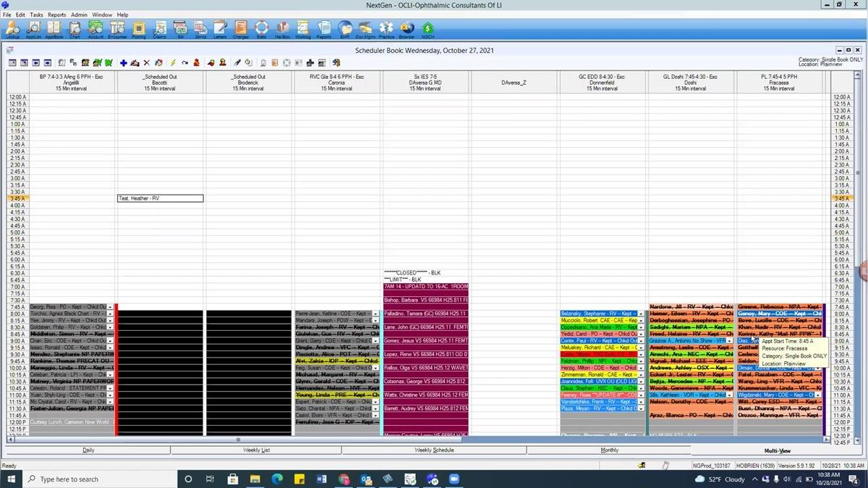Viewport: 868px width, 488px height.
Task: Check the MailBox icon
Action: click(281, 29)
